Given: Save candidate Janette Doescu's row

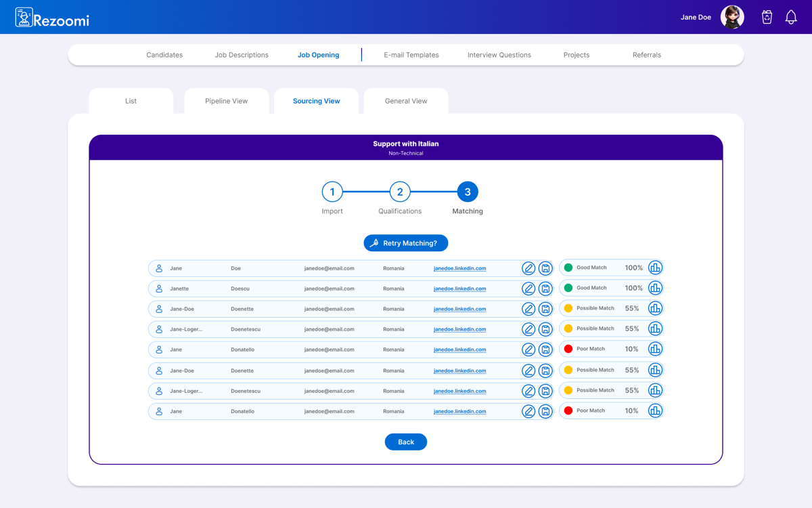Looking at the screenshot, I should pyautogui.click(x=545, y=289).
